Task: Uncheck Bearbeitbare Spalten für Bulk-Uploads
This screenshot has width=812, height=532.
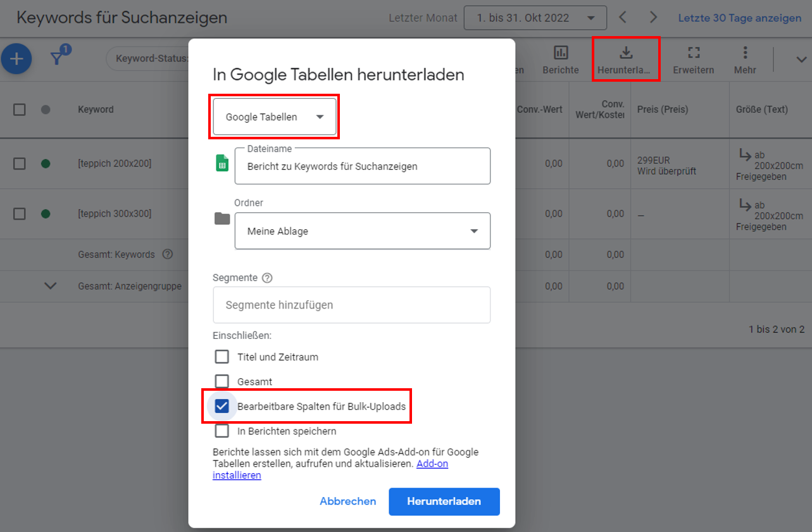Action: click(222, 406)
